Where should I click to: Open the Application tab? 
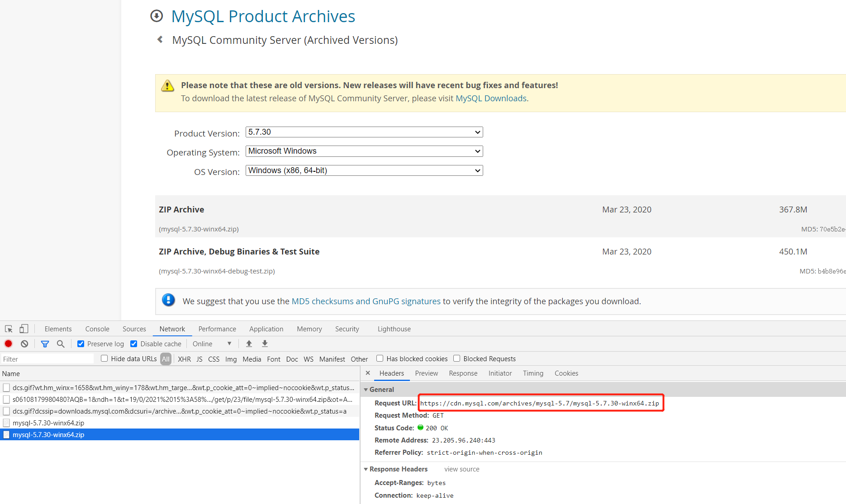266,329
